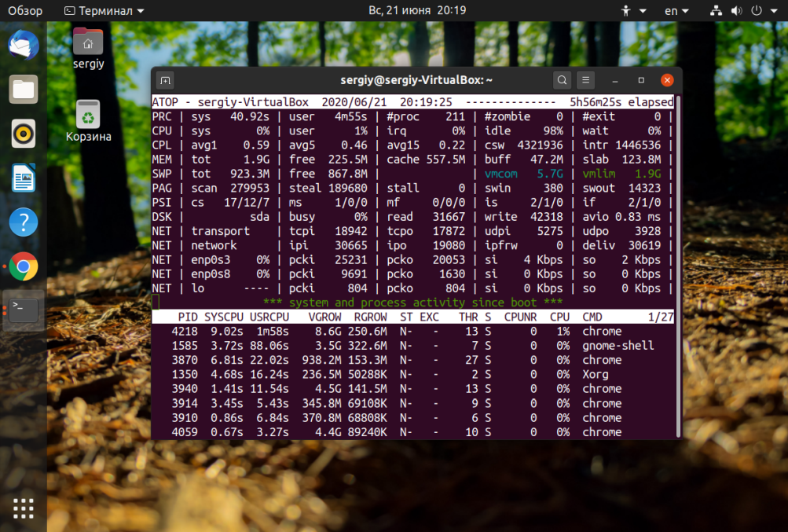Viewport: 788px width, 532px height.
Task: Open the terminal search icon
Action: pyautogui.click(x=562, y=80)
